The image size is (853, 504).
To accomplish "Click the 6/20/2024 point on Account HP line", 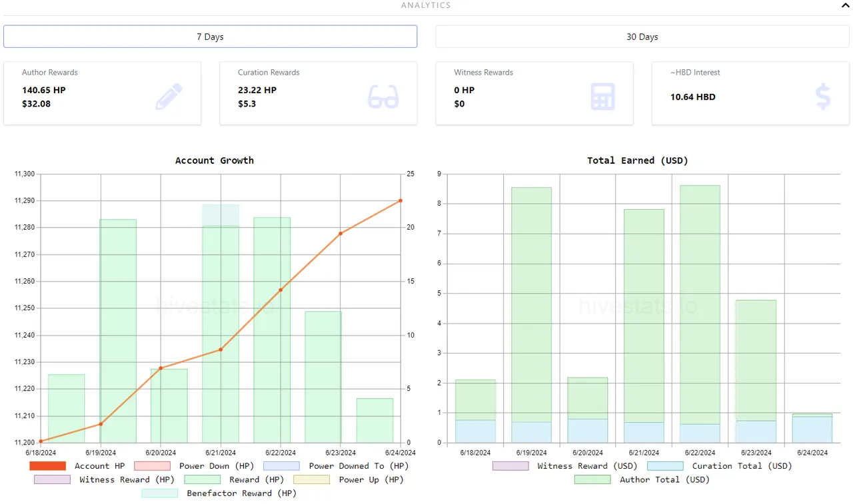I will 161,368.
